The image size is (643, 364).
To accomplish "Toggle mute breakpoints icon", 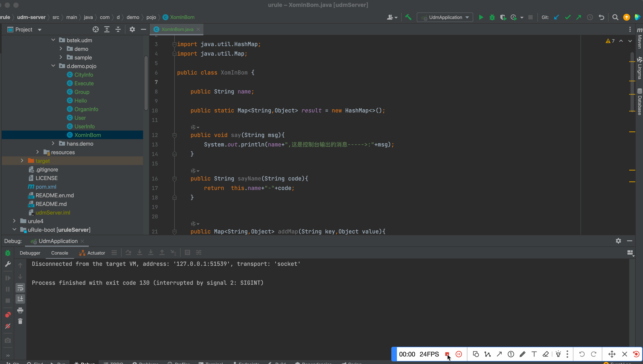I will click(x=8, y=326).
